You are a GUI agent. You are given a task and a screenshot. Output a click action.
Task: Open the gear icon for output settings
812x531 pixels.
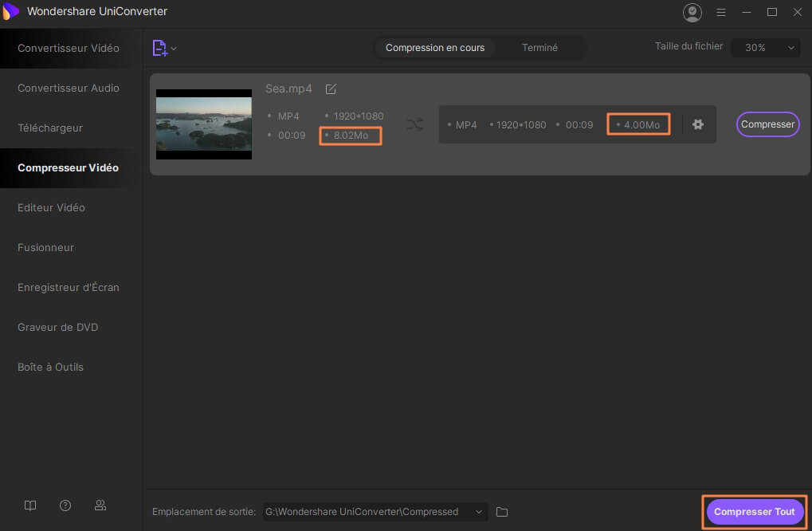697,124
